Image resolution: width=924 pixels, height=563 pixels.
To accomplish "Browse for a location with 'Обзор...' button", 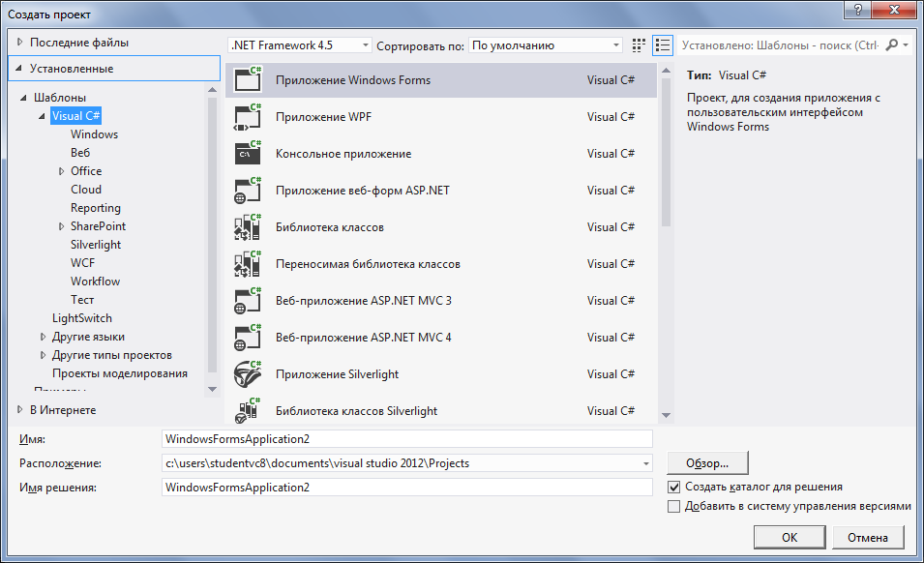I will click(707, 463).
